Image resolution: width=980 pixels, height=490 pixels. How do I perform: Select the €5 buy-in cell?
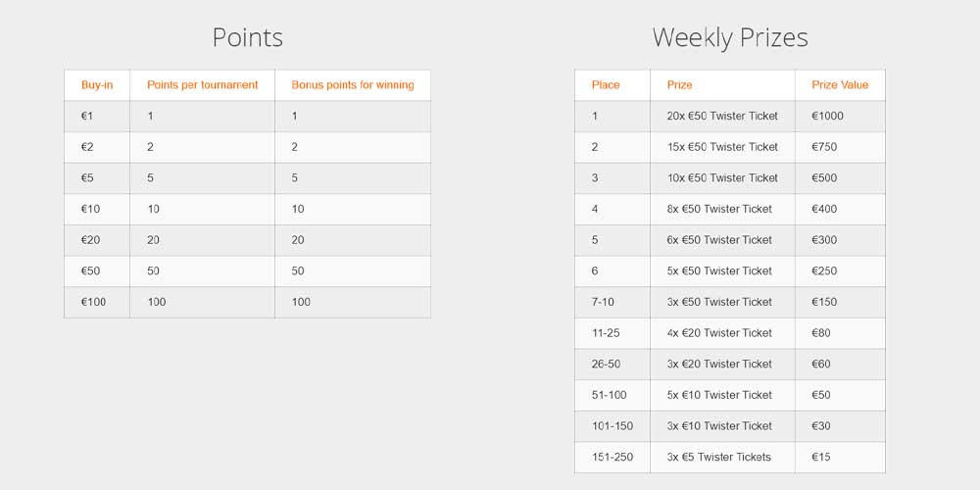[87, 178]
